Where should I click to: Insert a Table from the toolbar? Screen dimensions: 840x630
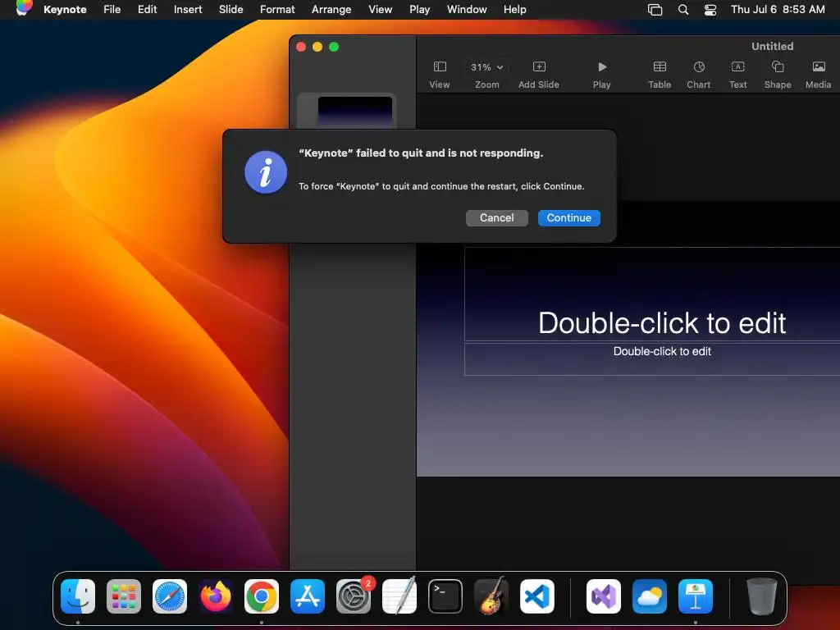pos(660,67)
